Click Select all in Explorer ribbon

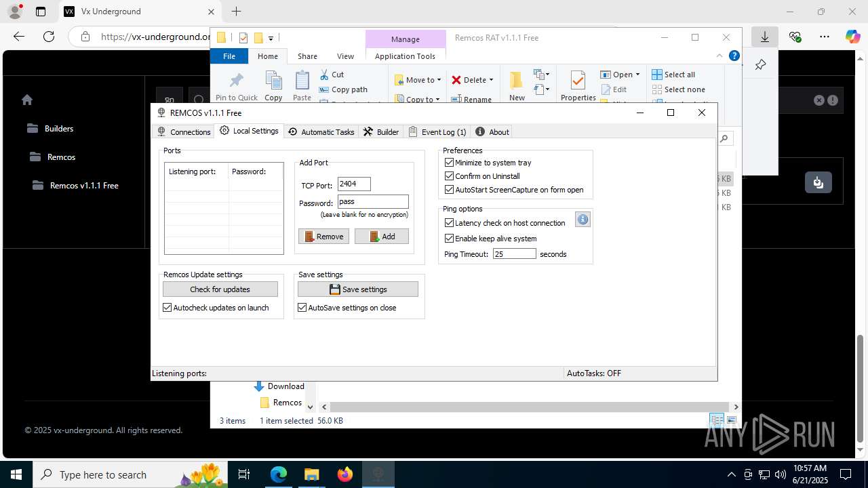pyautogui.click(x=673, y=75)
